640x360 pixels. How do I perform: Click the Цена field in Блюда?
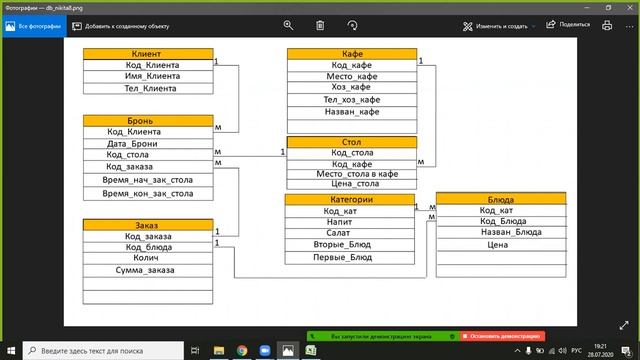coord(501,245)
